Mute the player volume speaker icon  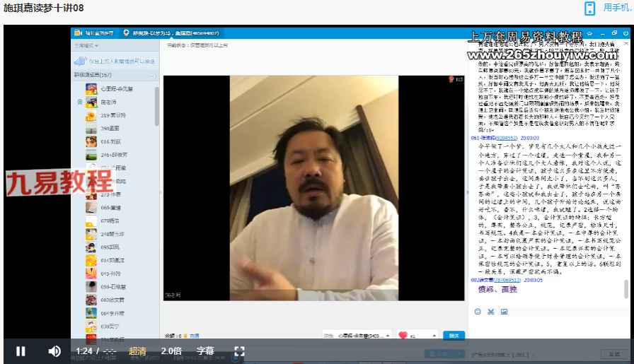(54, 351)
